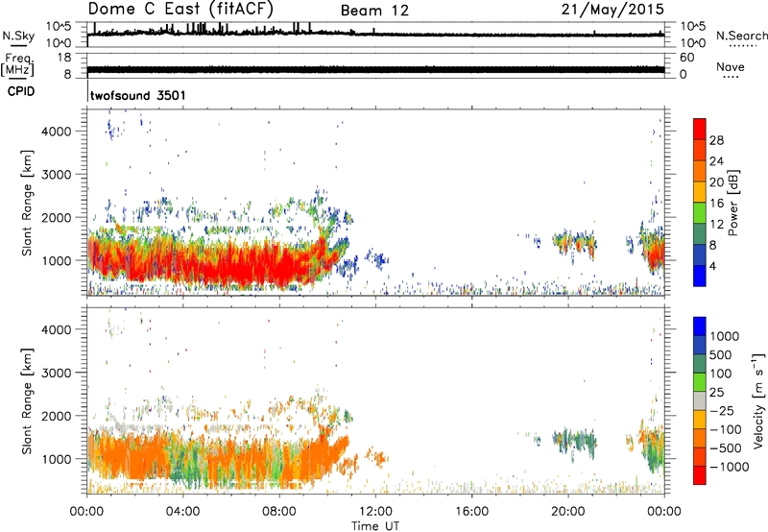This screenshot has width=768, height=532.
Task: Click the '2000' range tick in the power panel
Action: (57, 217)
